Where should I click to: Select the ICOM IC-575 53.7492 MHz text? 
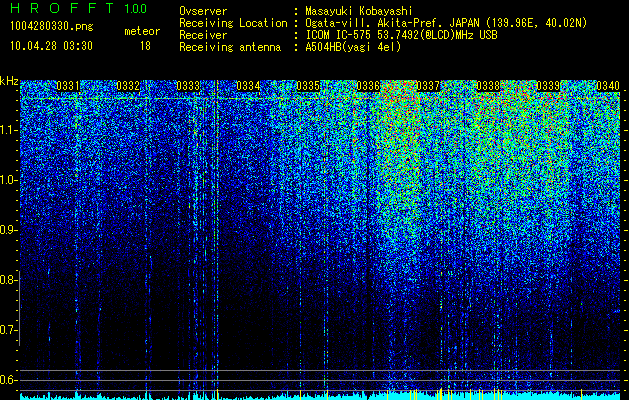click(x=402, y=35)
